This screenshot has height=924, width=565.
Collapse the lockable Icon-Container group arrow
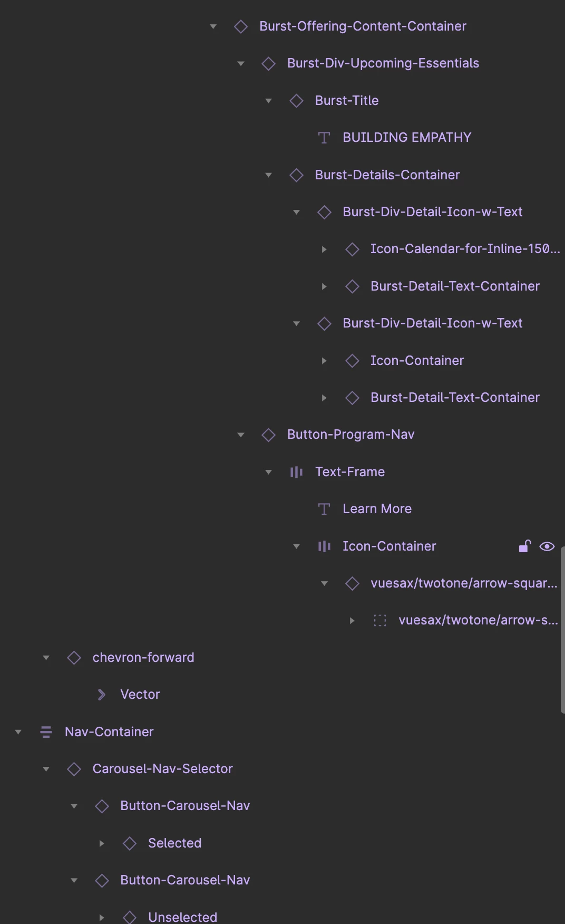point(296,546)
